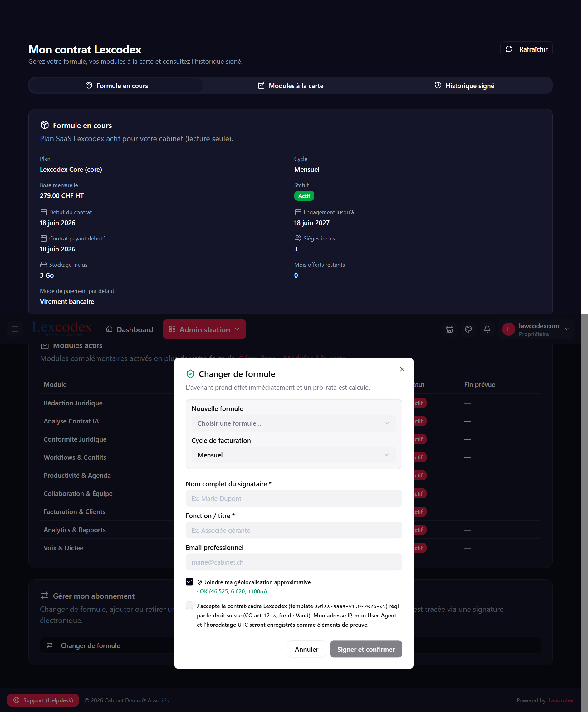Switch to Modules à la carte tab
This screenshot has height=712, width=588.
pos(290,85)
